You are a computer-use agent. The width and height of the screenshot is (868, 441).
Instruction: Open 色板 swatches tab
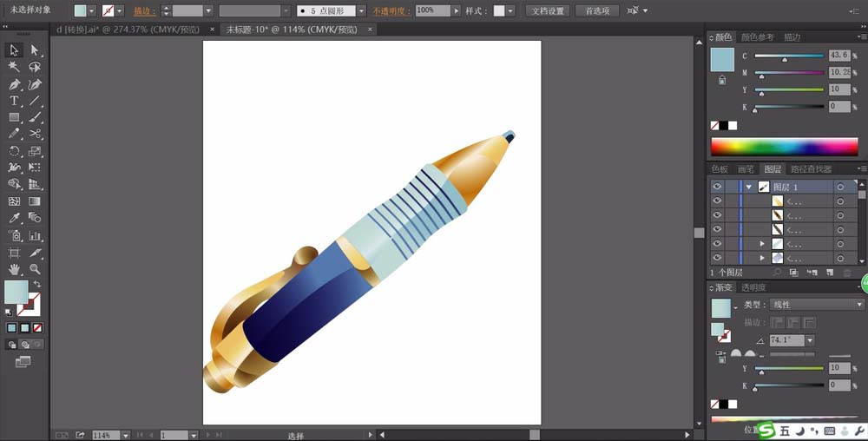720,169
